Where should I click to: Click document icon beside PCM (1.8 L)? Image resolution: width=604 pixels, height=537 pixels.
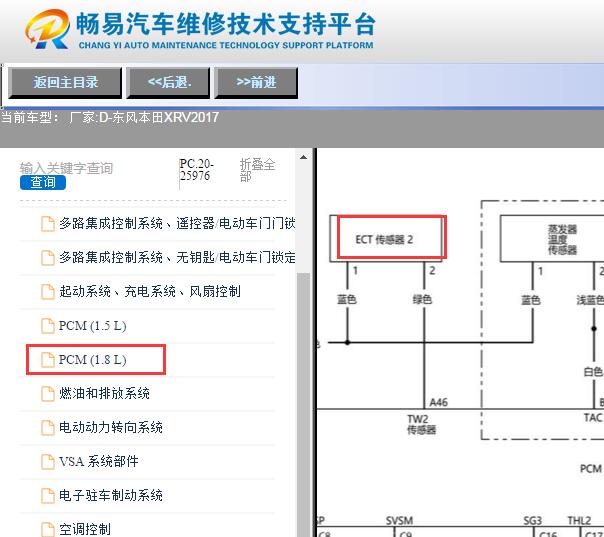48,359
